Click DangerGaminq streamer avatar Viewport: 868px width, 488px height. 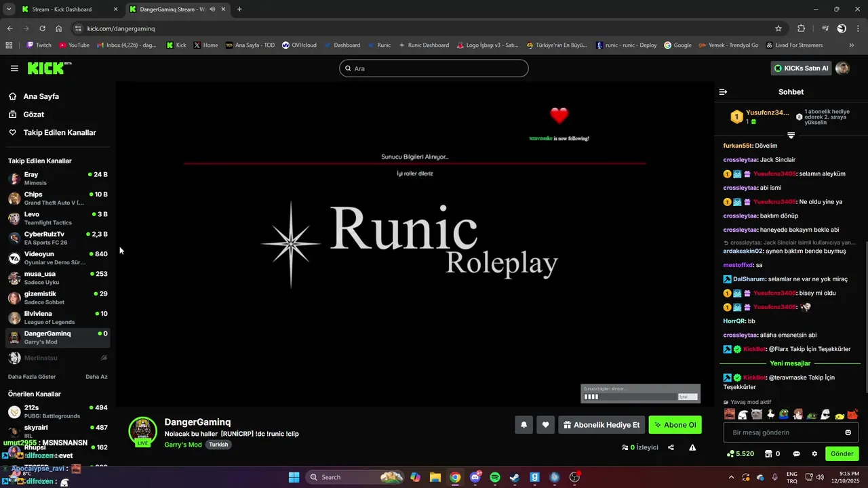(142, 431)
